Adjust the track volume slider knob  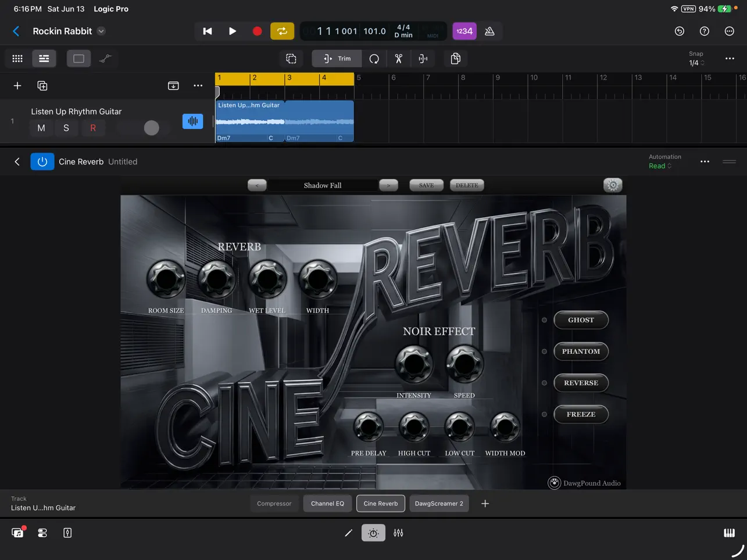point(151,128)
